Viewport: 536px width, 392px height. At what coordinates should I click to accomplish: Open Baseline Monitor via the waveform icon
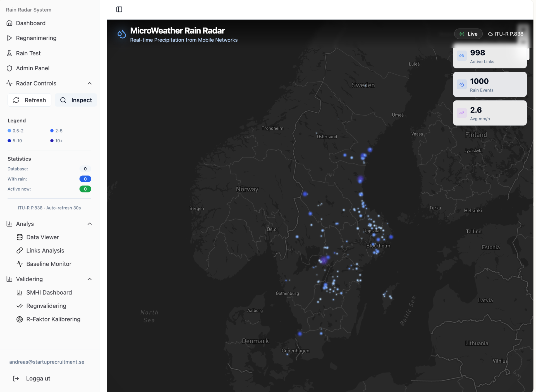pos(20,264)
